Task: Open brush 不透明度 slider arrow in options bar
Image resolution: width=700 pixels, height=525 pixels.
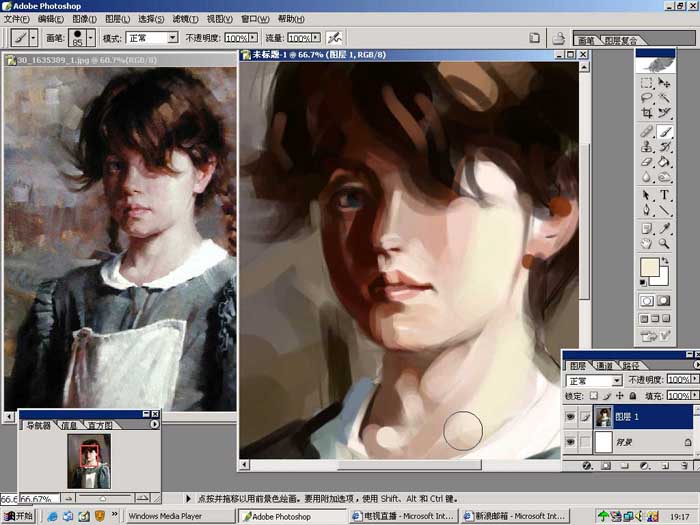Action: [253, 38]
